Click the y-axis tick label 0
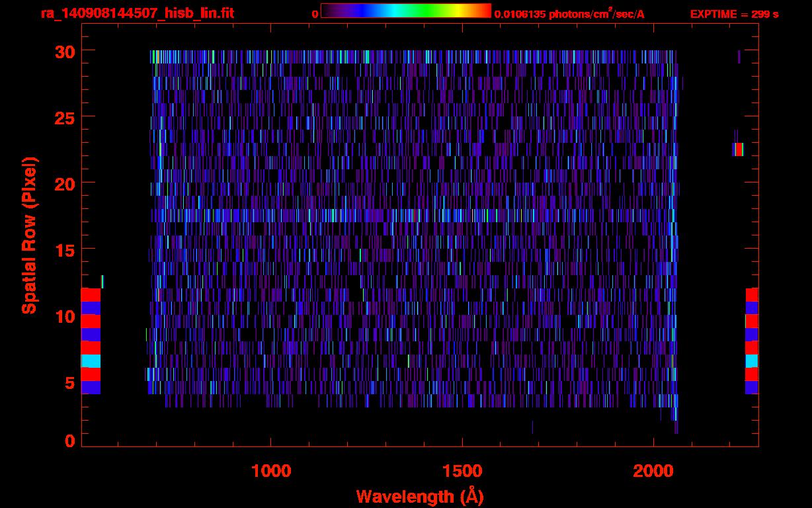Viewport: 812px width, 508px height. pos(69,441)
